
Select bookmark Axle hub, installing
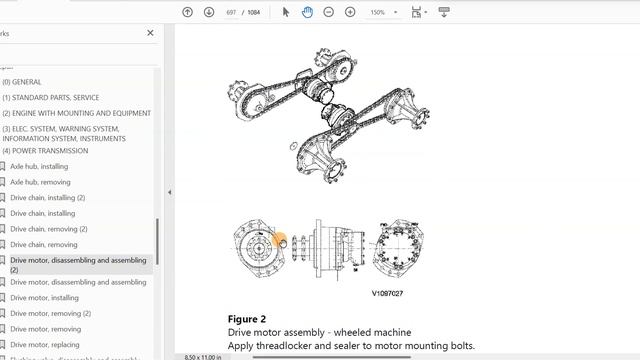tap(39, 167)
